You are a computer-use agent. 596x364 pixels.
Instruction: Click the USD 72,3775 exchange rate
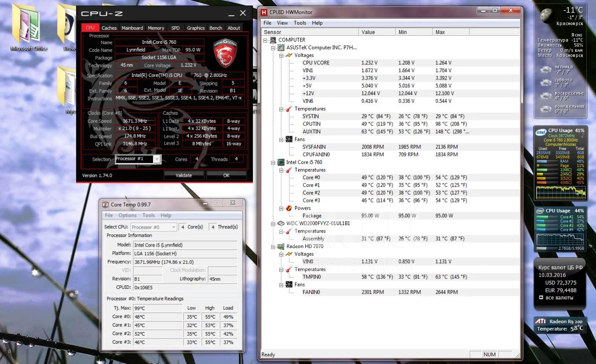(x=561, y=283)
